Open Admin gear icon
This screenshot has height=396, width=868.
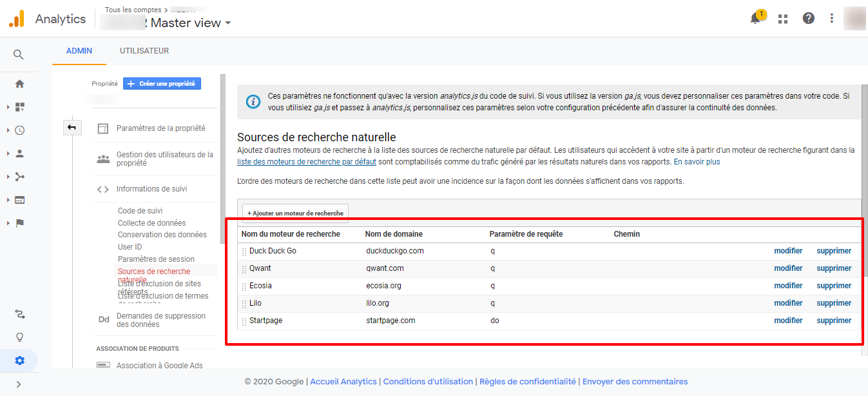(x=19, y=361)
